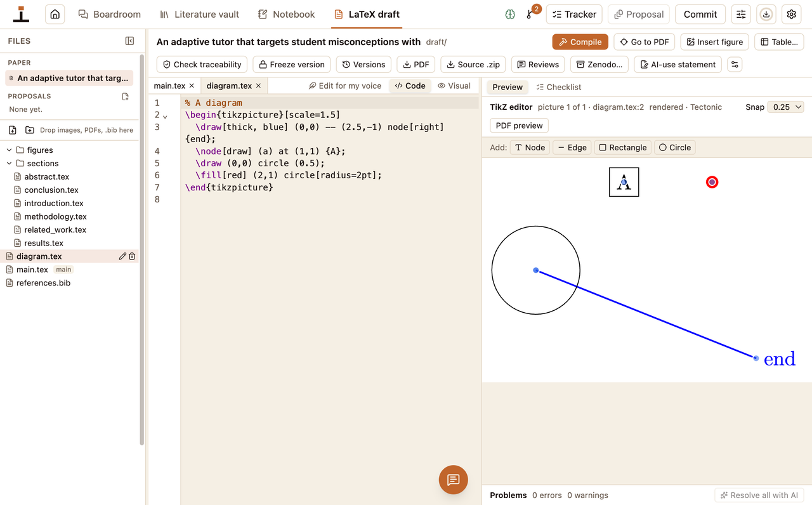Image resolution: width=812 pixels, height=505 pixels.
Task: Toggle Edit for my voice
Action: [x=345, y=86]
